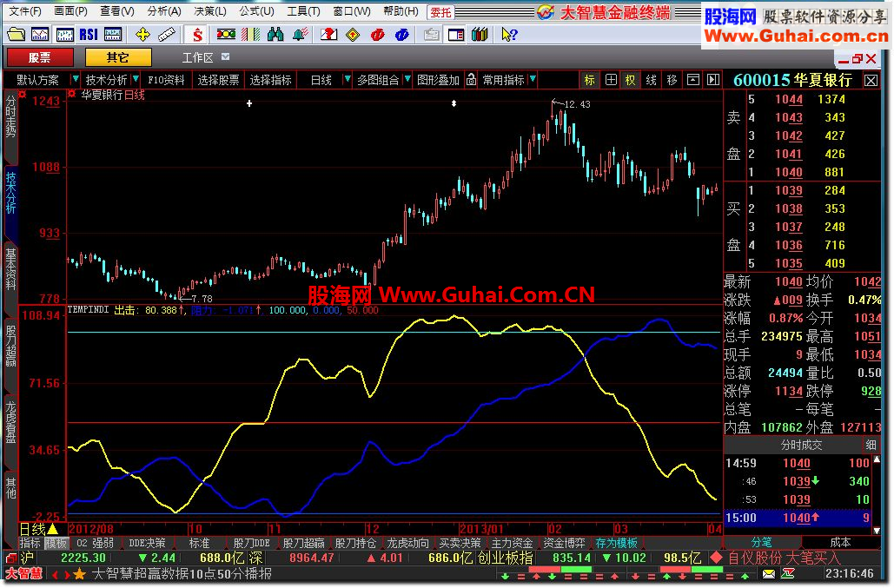Image resolution: width=894 pixels, height=588 pixels.
Task: Click the 选择指标 button
Action: pos(270,80)
